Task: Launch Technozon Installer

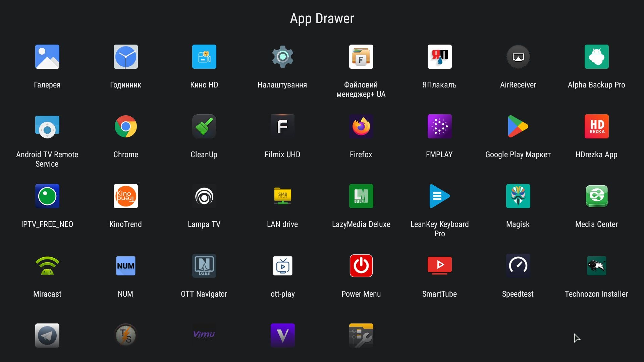Action: 597,266
